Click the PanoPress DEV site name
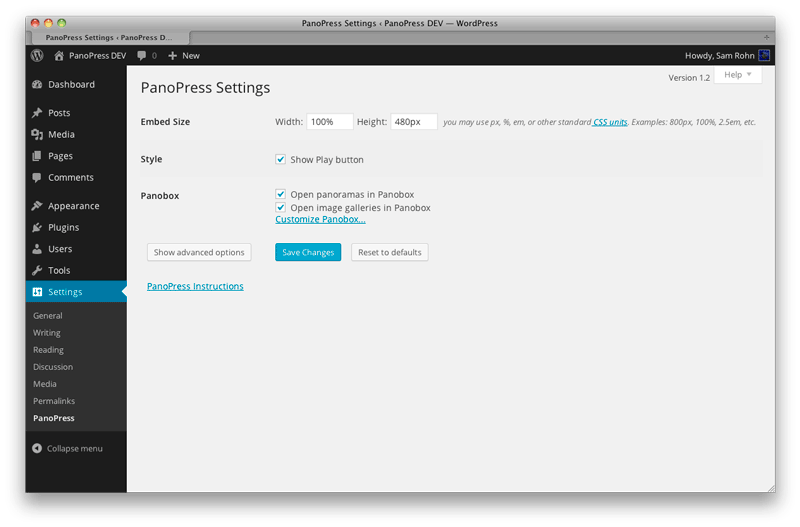Image resolution: width=800 pixels, height=527 pixels. tap(97, 56)
